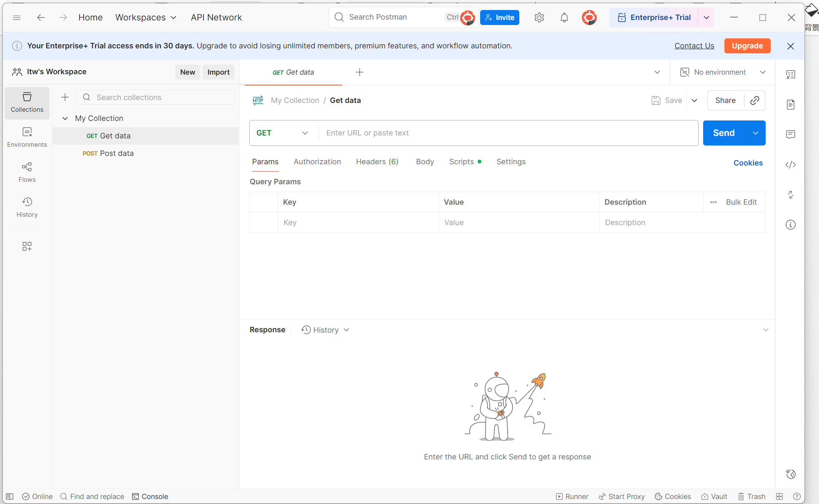
Task: Open Enterprise+ Trial dropdown arrow
Action: click(706, 18)
